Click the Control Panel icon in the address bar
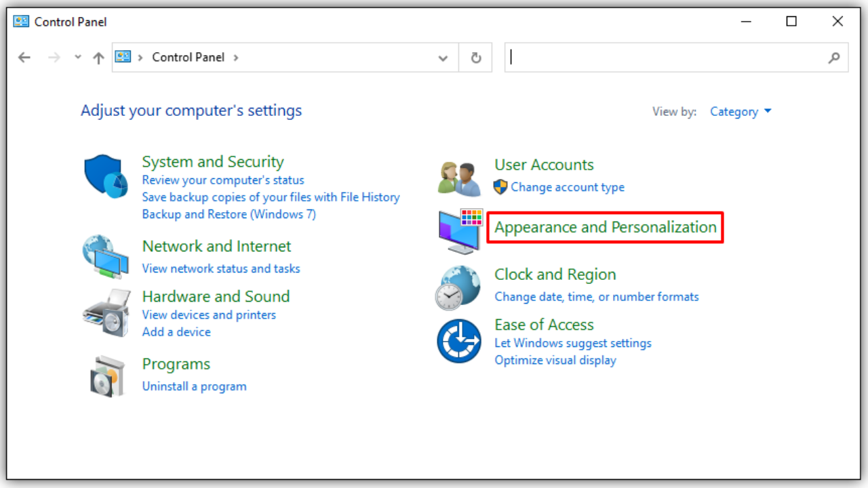The width and height of the screenshot is (868, 488). pyautogui.click(x=123, y=57)
